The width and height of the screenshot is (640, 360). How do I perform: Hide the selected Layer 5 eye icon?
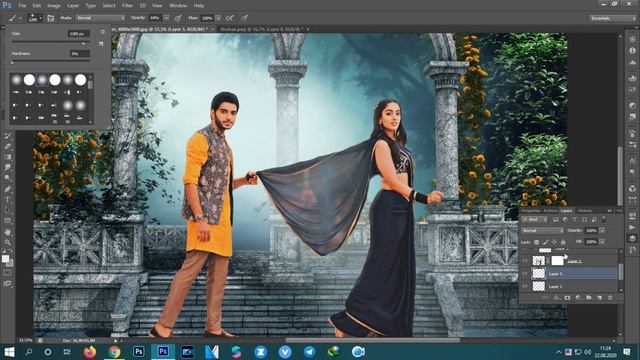click(x=525, y=273)
